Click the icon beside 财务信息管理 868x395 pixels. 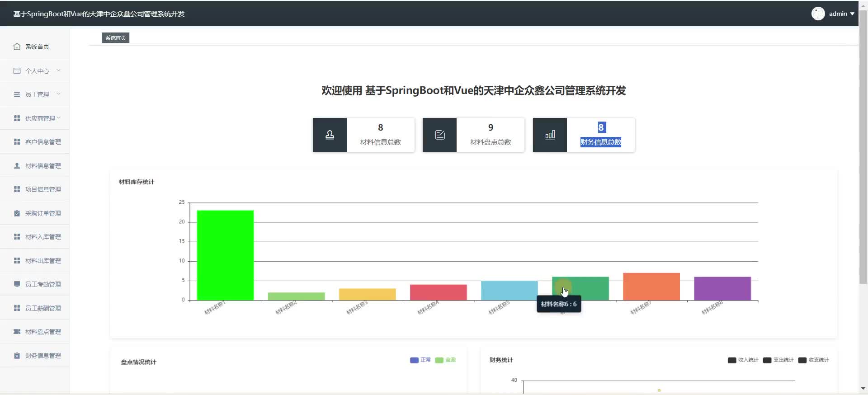pyautogui.click(x=17, y=356)
